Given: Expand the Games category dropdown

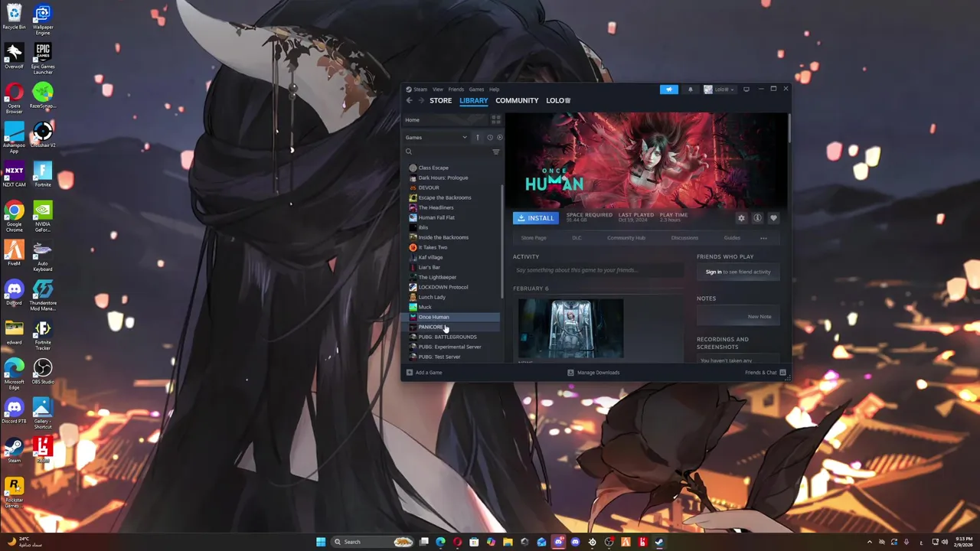Looking at the screenshot, I should pyautogui.click(x=464, y=138).
